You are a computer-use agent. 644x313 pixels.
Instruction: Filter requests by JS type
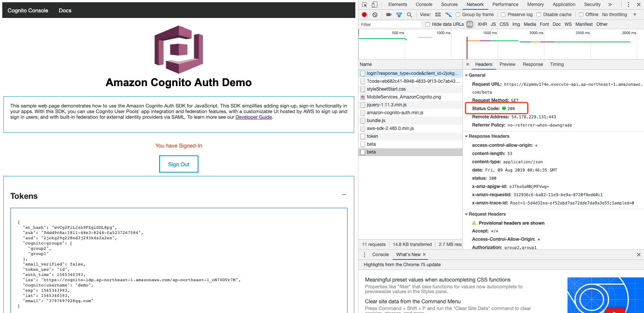coord(493,24)
